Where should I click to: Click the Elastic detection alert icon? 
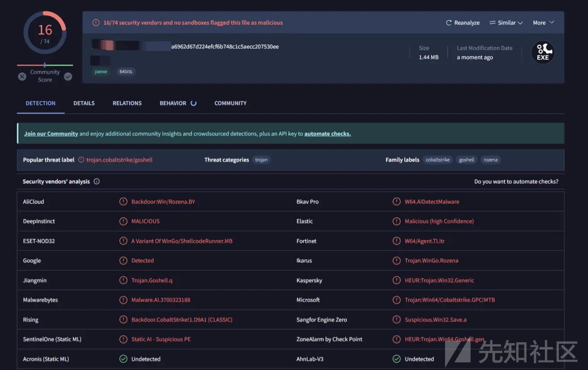pos(397,221)
